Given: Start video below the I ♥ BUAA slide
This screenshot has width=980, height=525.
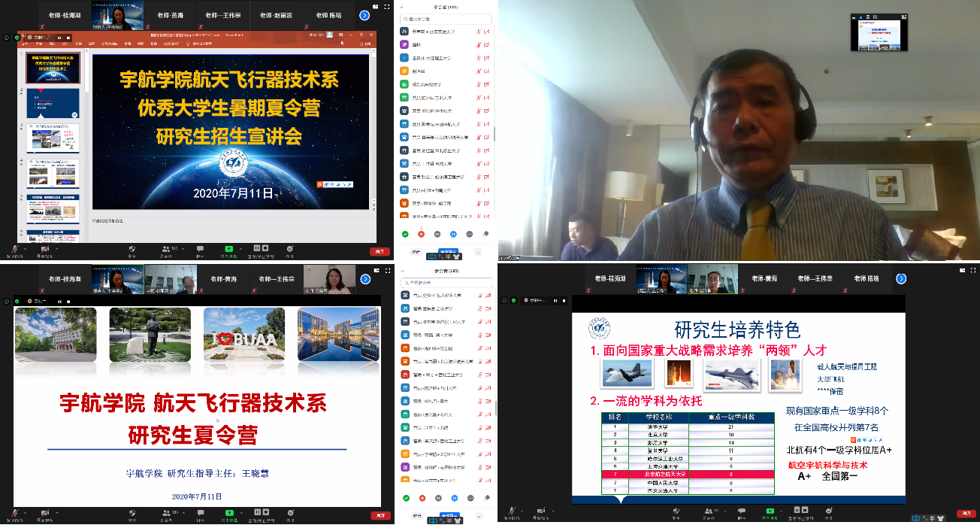Looking at the screenshot, I should [x=45, y=512].
